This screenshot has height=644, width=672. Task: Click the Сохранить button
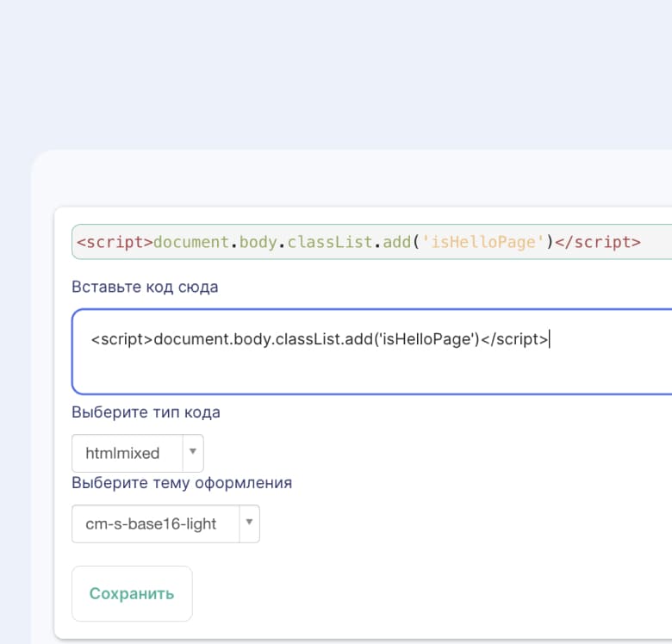132,593
